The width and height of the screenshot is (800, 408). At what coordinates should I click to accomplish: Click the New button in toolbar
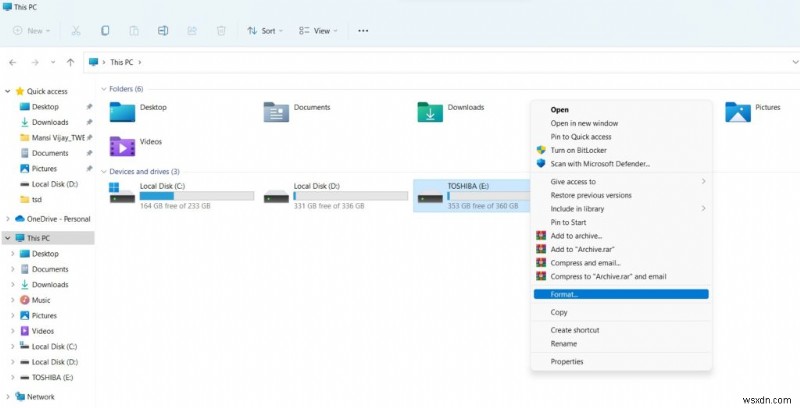click(32, 31)
